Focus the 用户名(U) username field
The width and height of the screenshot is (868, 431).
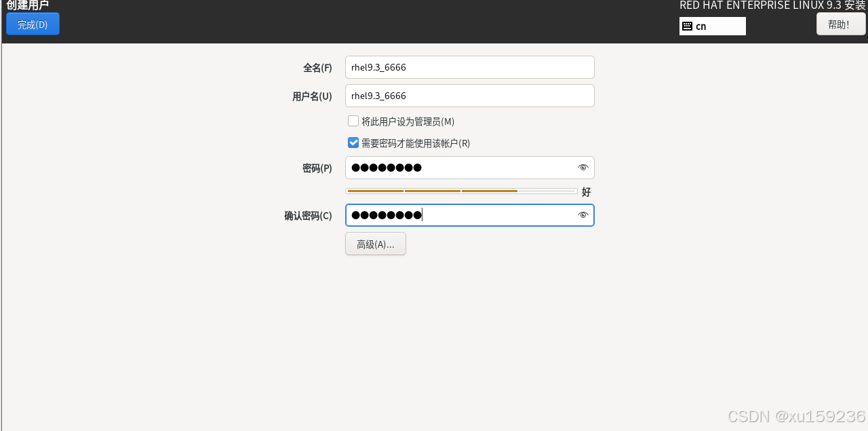click(470, 96)
